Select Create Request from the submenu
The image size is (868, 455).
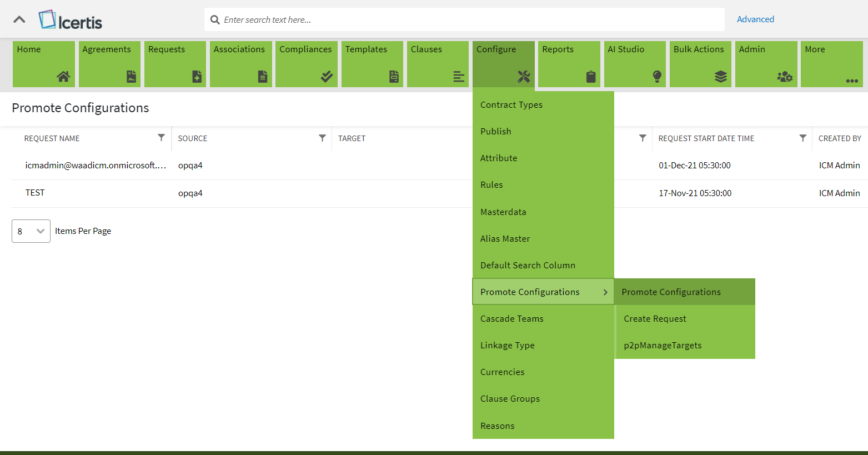point(655,319)
